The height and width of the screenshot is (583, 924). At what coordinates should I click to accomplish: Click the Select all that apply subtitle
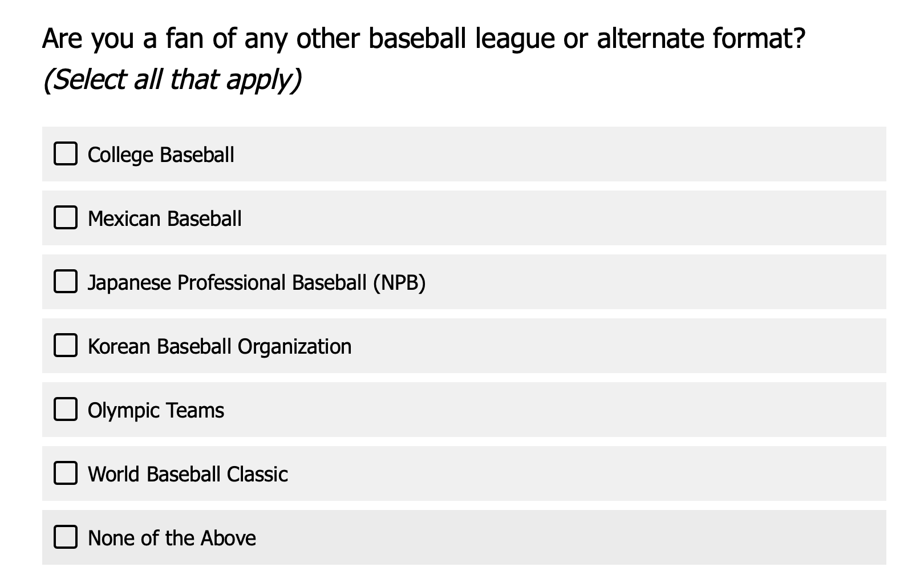[x=174, y=80]
